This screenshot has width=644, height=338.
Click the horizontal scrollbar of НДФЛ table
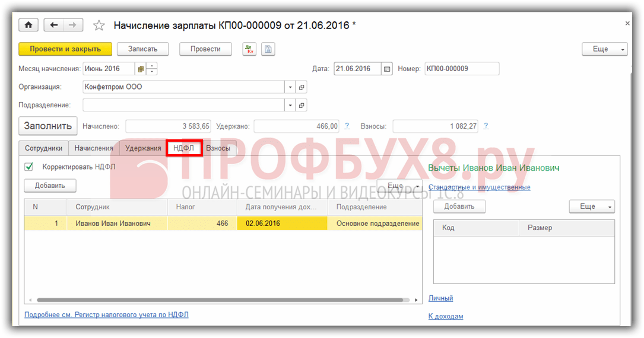coord(220,300)
